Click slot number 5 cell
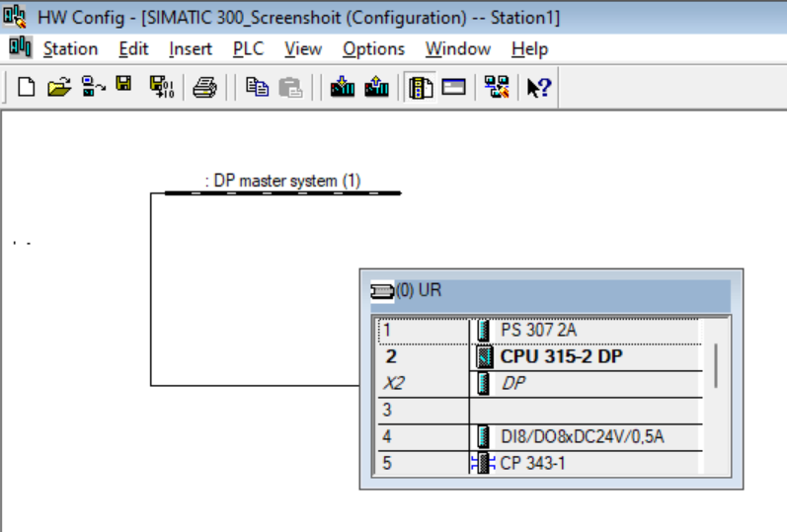787x532 pixels. (423, 463)
